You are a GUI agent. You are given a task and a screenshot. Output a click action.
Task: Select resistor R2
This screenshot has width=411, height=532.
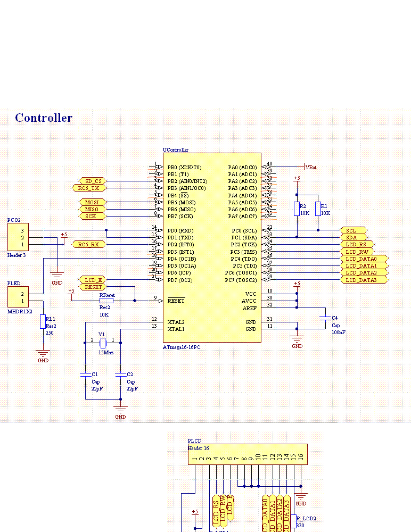click(x=297, y=209)
